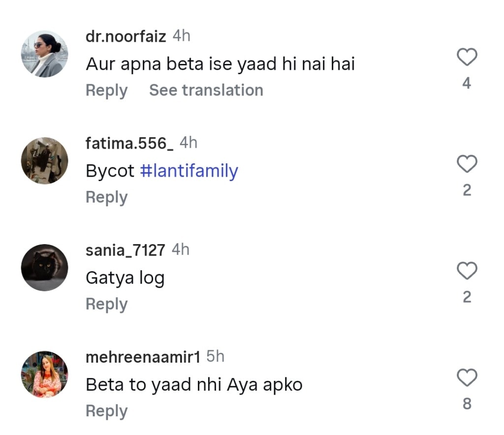
Task: Reply to sania_7127's comment
Action: pyautogui.click(x=106, y=304)
